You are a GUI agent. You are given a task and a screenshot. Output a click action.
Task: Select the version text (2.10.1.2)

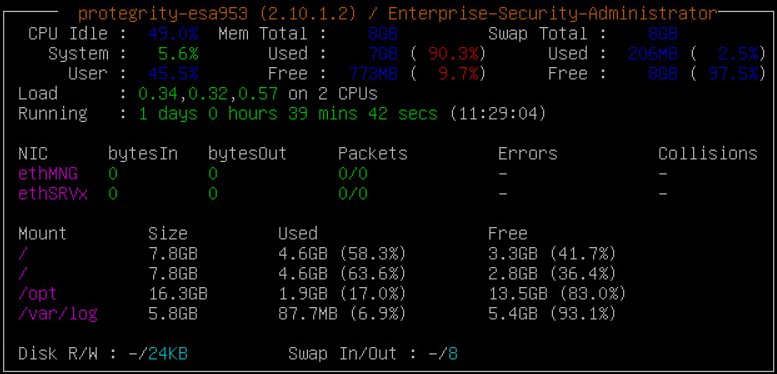click(x=308, y=14)
